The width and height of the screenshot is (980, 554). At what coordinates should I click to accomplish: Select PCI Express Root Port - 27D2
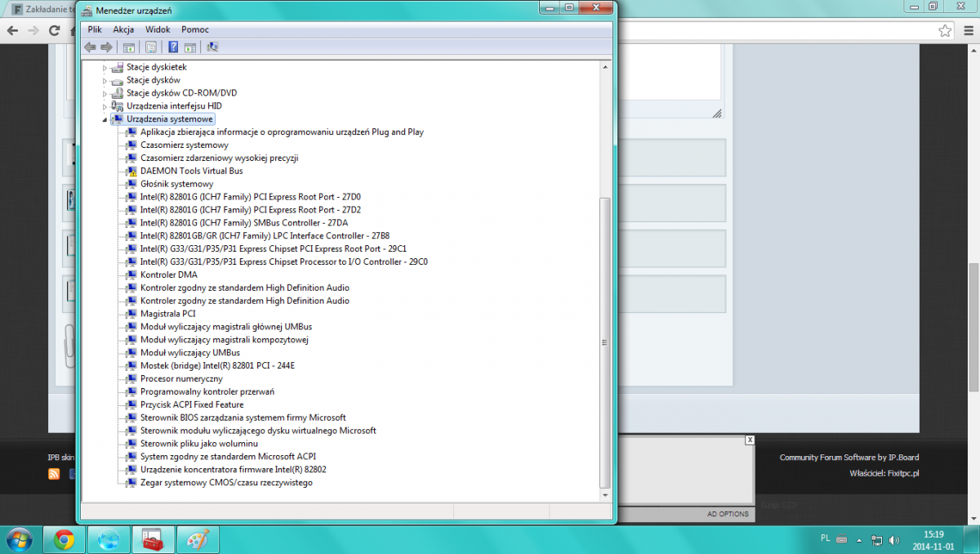(251, 210)
